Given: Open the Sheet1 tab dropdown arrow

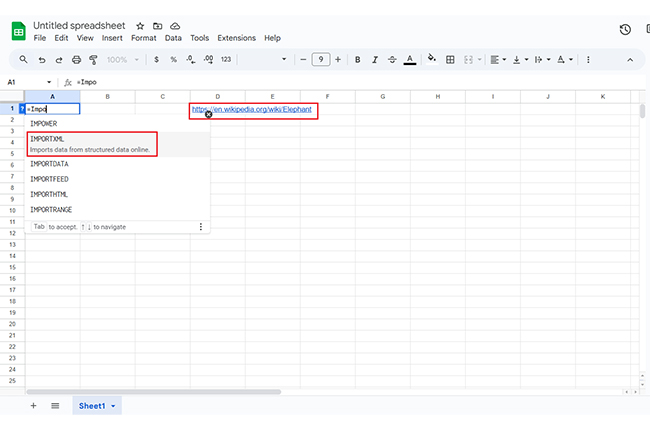Looking at the screenshot, I should (114, 406).
